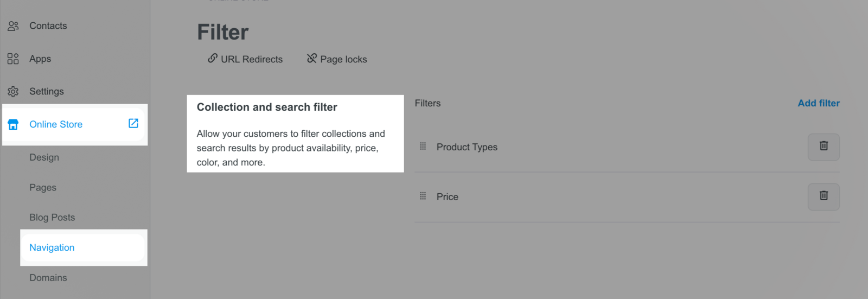Open Blog Posts submenu item
The height and width of the screenshot is (299, 868).
coord(52,218)
